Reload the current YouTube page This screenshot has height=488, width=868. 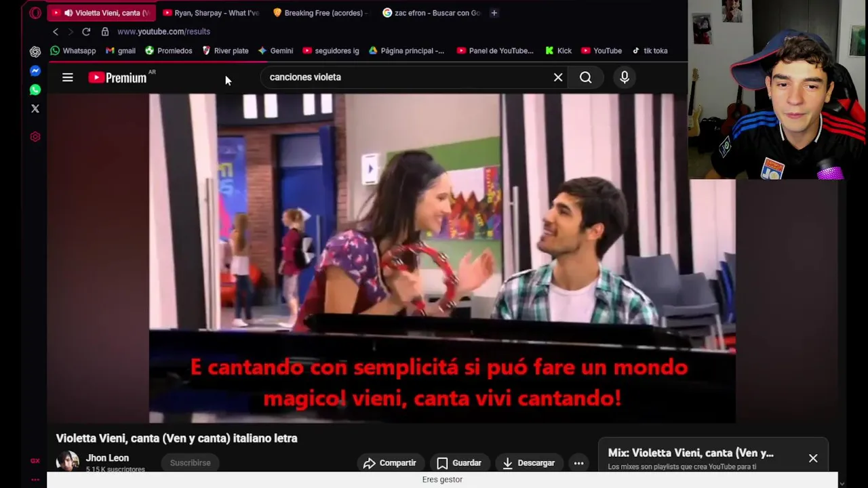(86, 32)
